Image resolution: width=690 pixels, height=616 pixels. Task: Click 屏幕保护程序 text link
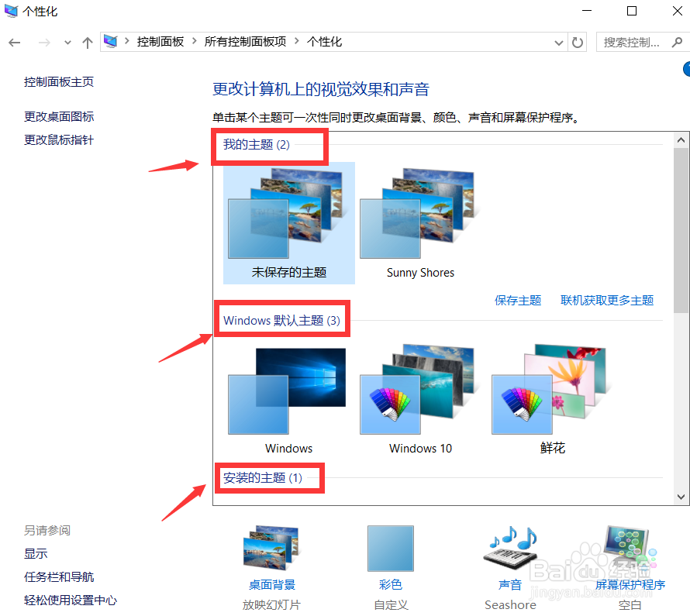pyautogui.click(x=630, y=585)
